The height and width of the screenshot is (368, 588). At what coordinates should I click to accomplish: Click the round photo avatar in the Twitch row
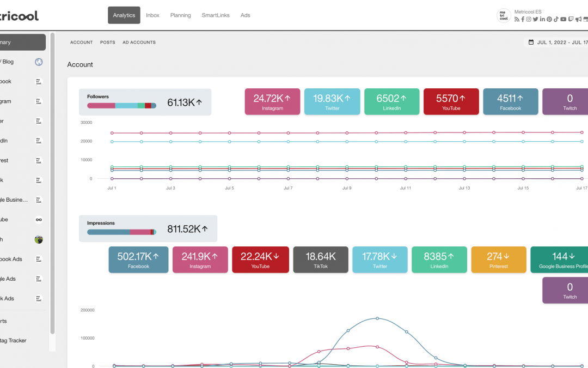39,239
